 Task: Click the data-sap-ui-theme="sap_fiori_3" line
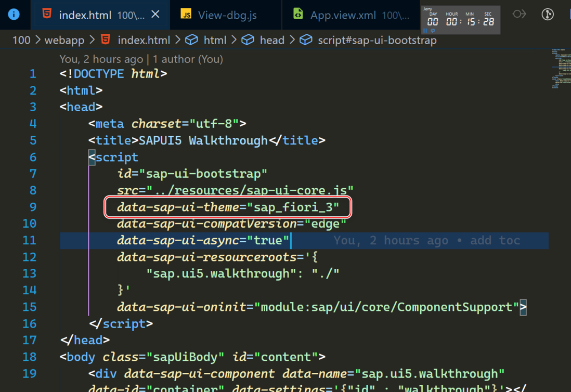click(x=228, y=207)
